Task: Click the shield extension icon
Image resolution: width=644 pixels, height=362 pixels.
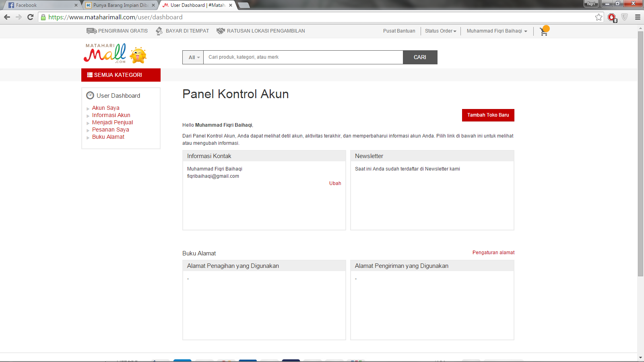Action: click(x=624, y=17)
